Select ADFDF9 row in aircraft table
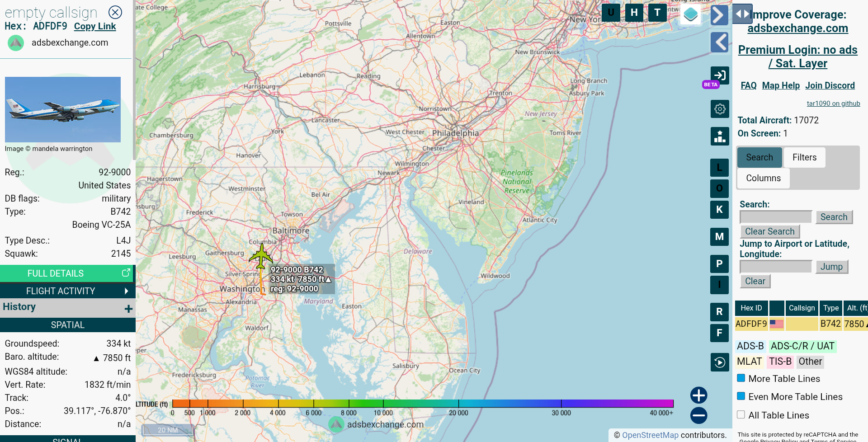Viewport: 868px width, 442px height. 802,324
